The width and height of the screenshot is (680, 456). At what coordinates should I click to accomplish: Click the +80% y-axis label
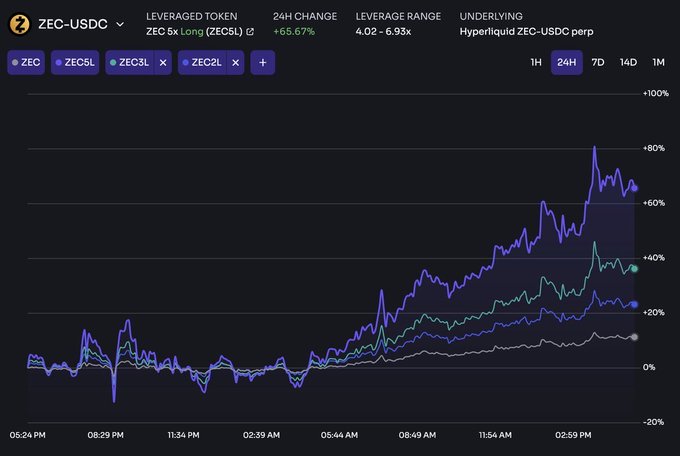tap(654, 148)
